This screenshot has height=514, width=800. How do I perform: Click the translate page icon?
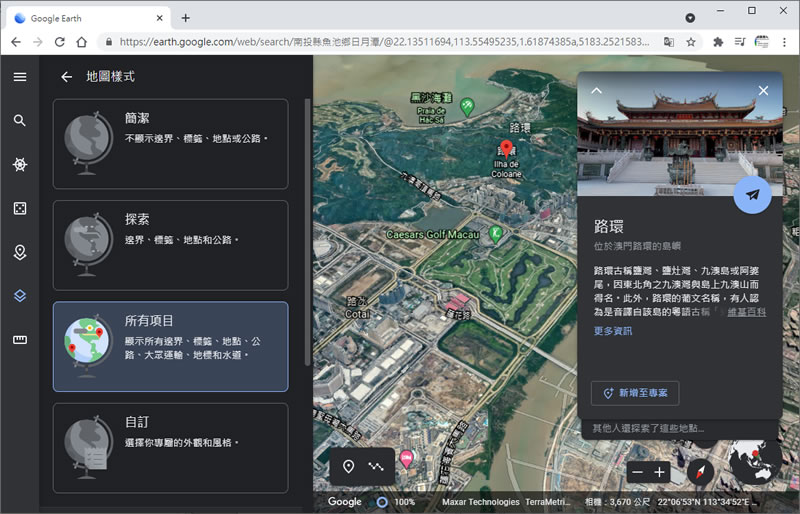coord(668,42)
